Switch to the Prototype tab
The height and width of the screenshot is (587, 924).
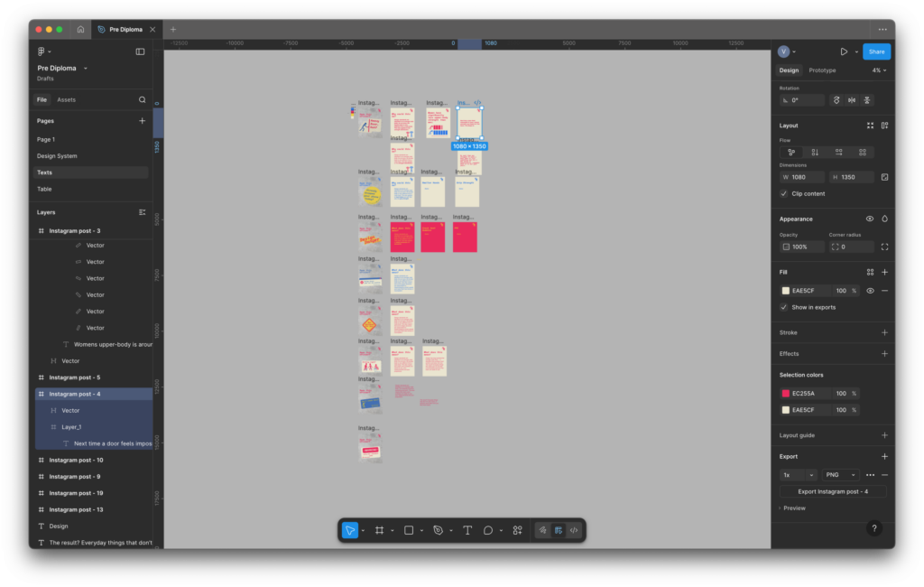[x=822, y=70]
